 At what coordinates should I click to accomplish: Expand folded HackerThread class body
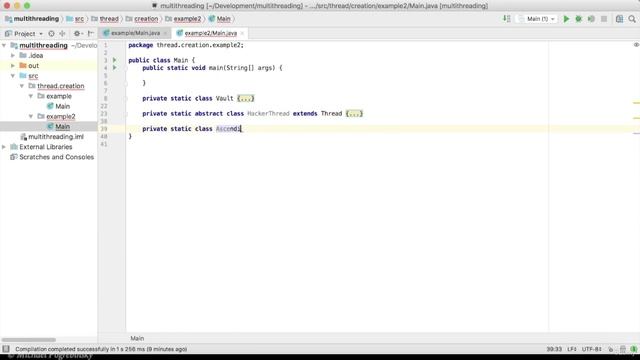(x=354, y=113)
